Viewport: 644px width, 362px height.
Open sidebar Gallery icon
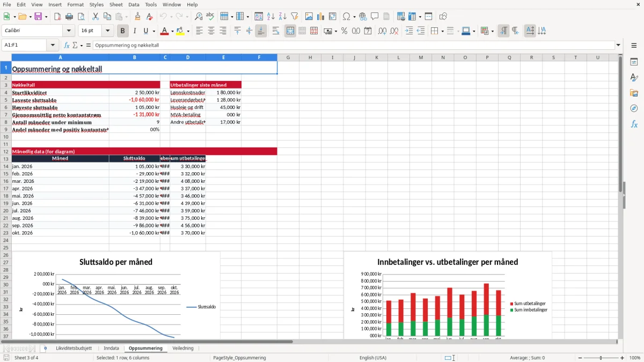(634, 93)
